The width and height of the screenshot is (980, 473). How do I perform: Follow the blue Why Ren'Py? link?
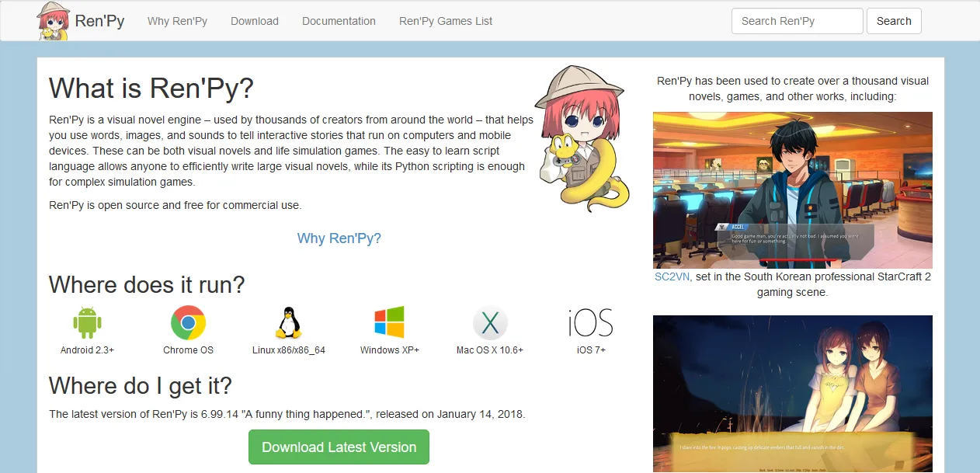[339, 238]
